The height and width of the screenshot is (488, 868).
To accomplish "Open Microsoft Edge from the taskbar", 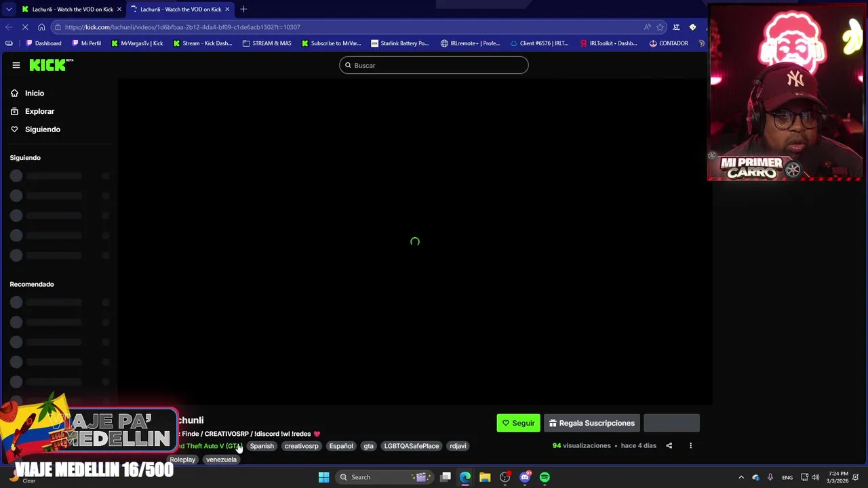I will pyautogui.click(x=465, y=477).
